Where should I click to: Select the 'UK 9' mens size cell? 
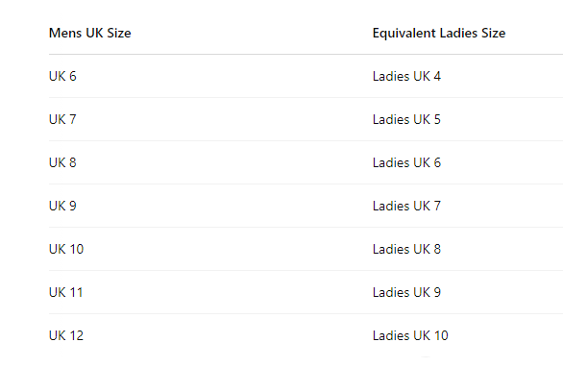click(62, 206)
